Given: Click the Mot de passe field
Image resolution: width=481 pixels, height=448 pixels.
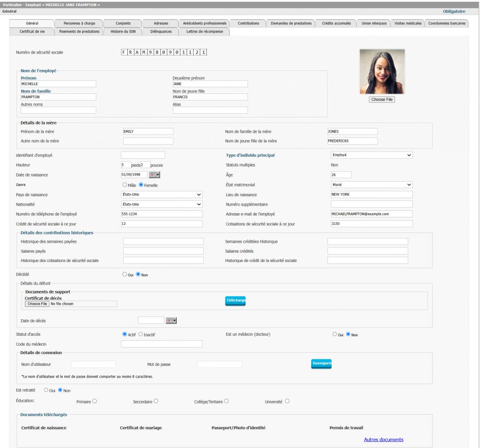Looking at the screenshot, I should tap(219, 364).
